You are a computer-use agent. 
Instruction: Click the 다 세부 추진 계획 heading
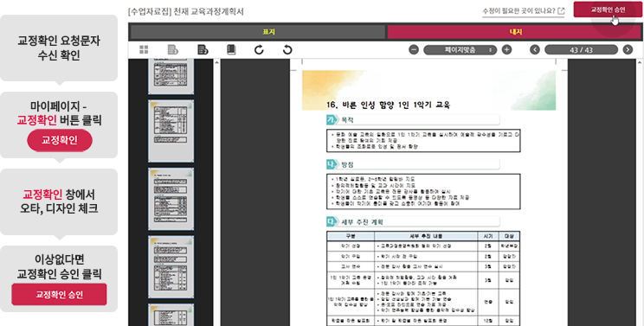click(413, 222)
